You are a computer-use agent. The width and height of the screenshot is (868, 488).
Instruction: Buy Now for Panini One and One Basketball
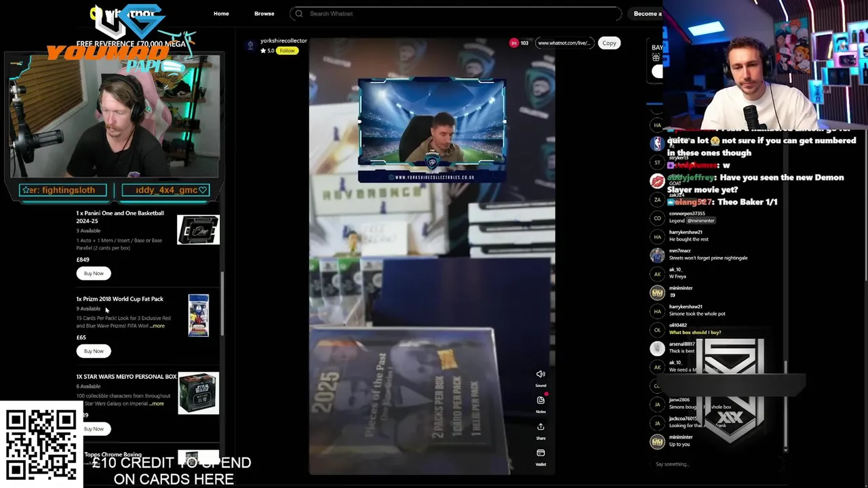click(x=94, y=273)
